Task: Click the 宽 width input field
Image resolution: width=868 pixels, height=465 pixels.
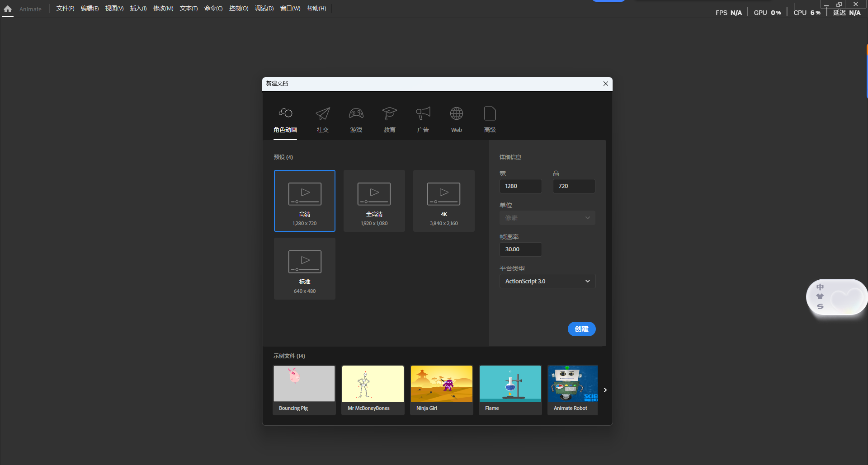Action: pos(520,186)
